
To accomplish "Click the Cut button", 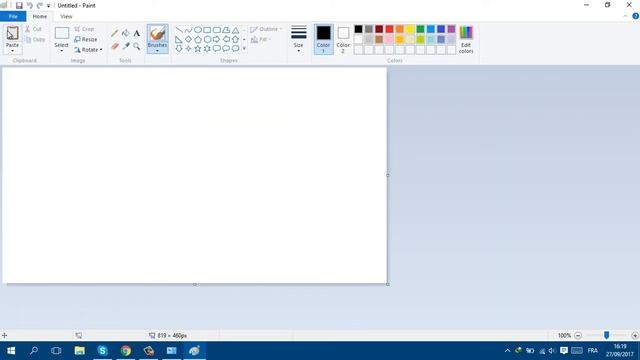I will click(x=33, y=29).
